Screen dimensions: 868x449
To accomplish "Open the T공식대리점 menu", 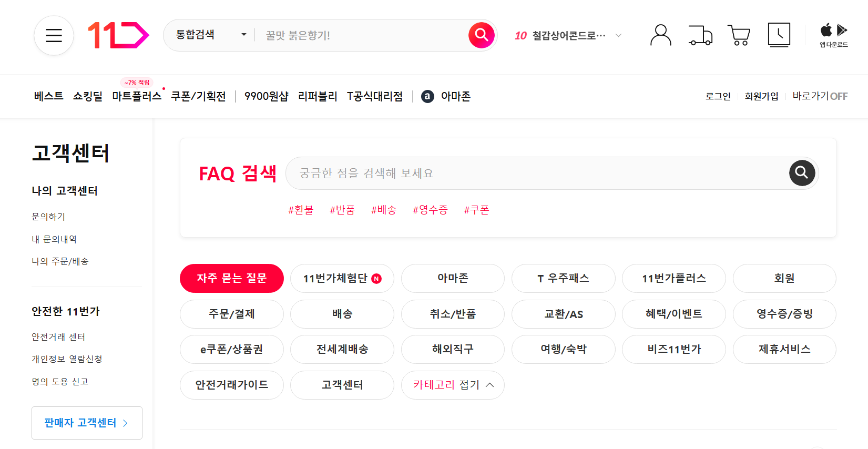I will point(375,96).
